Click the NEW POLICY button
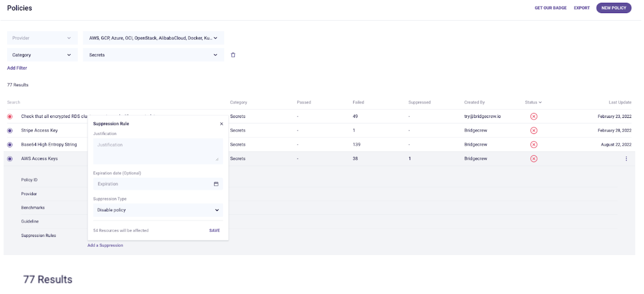Screen dimensions: 644x294 pyautogui.click(x=613, y=8)
